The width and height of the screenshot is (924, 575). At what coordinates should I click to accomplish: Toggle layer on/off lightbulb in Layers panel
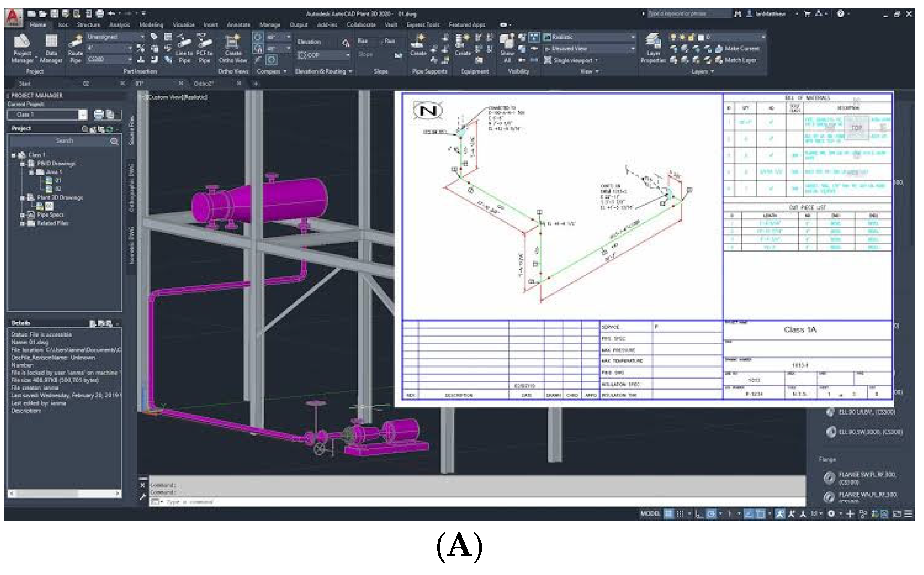click(673, 37)
